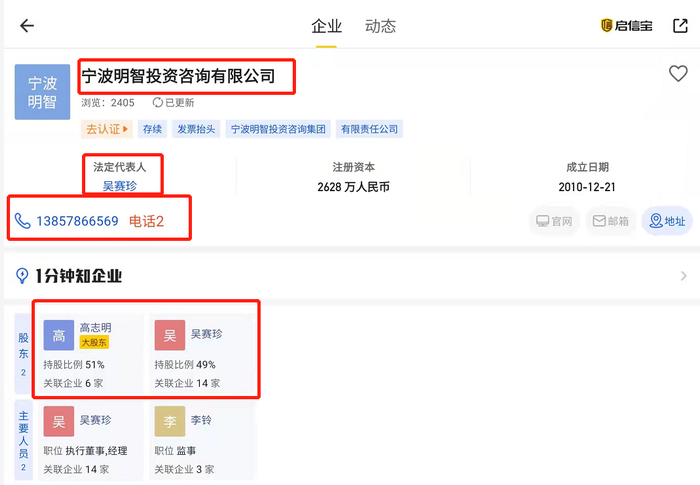700x485 pixels.
Task: Click the 宁波明智 company logo thumbnail
Action: (42, 92)
